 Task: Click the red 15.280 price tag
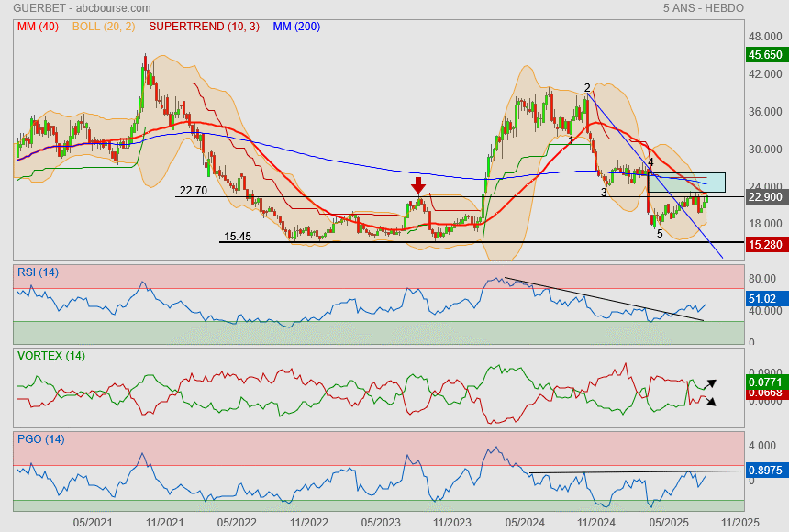point(765,244)
